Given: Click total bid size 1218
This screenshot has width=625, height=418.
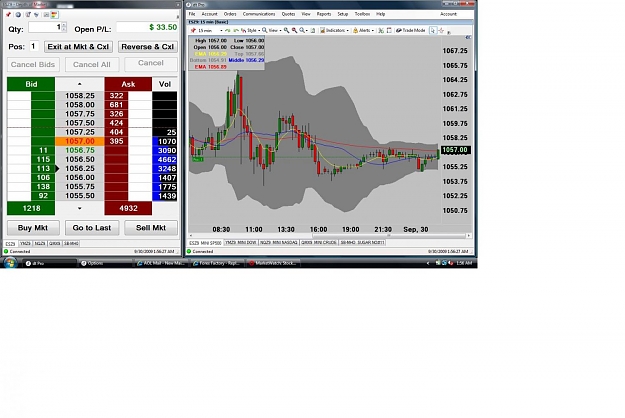Looking at the screenshot, I should (31, 208).
